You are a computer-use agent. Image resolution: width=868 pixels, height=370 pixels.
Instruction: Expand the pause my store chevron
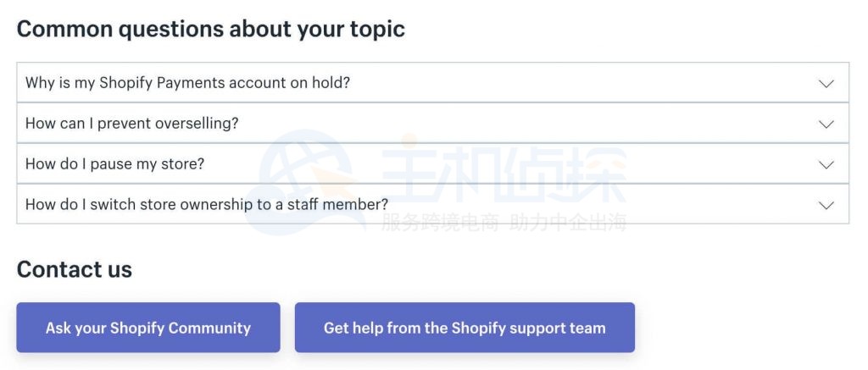point(826,164)
